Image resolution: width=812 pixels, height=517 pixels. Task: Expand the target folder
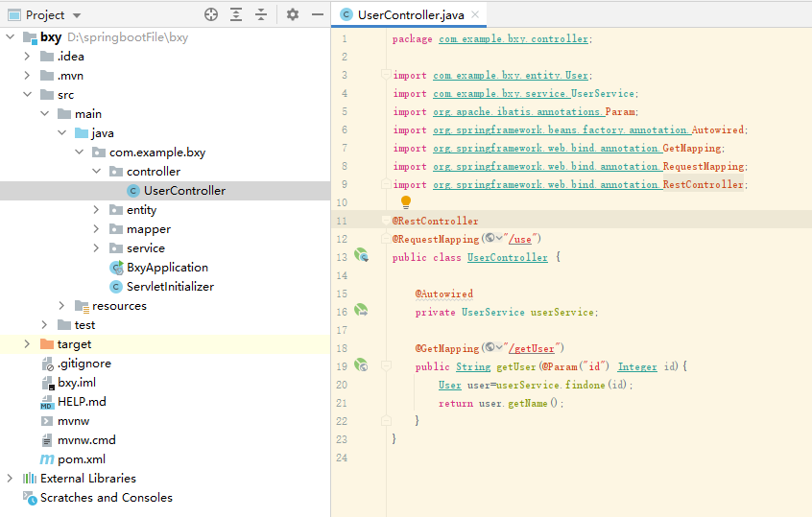coord(27,343)
